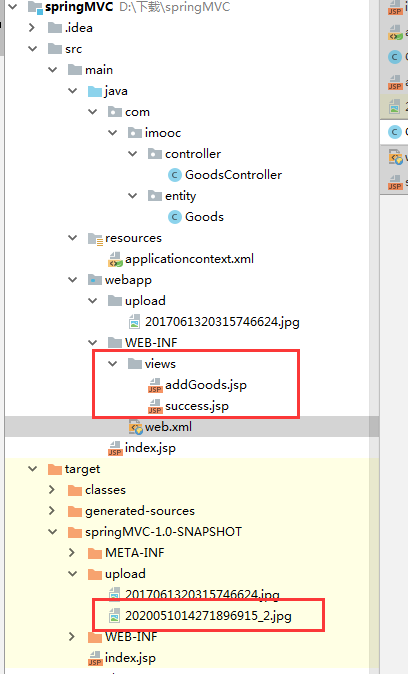This screenshot has width=408, height=674.
Task: Select the springMVC project root
Action: [x=71, y=7]
